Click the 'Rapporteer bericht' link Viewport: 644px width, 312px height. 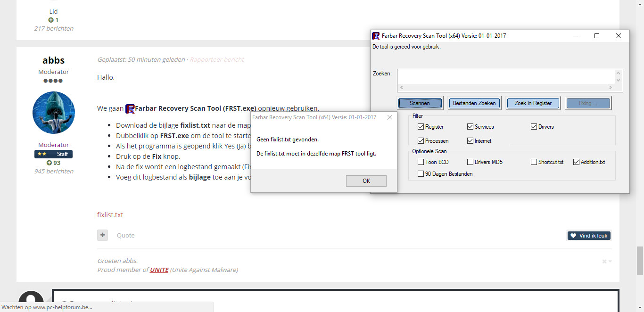(217, 60)
